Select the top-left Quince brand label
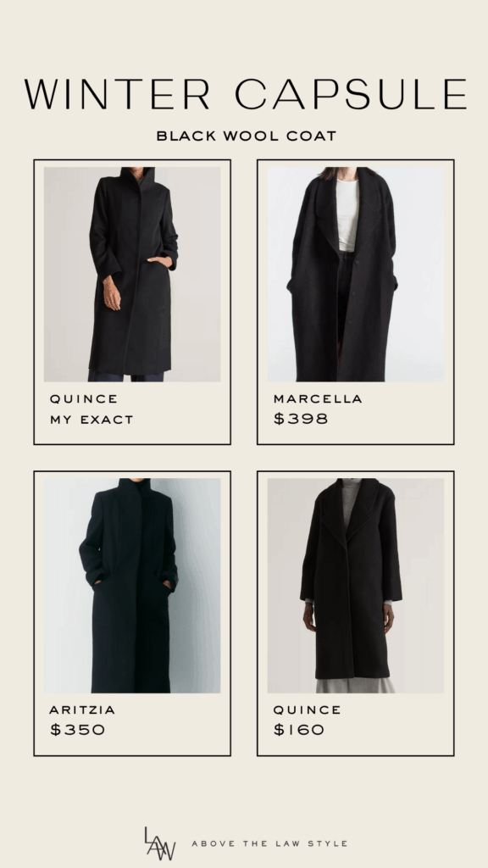Image resolution: width=488 pixels, height=868 pixels. [x=84, y=398]
